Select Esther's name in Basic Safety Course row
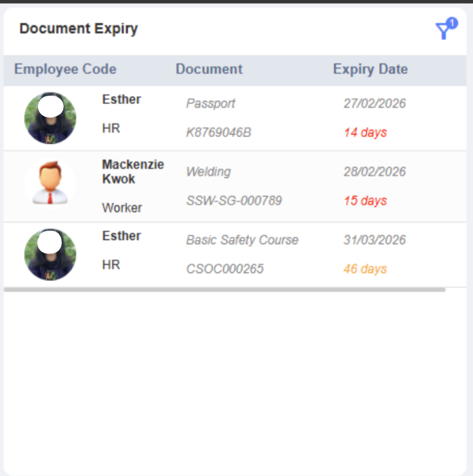The width and height of the screenshot is (473, 476). pyautogui.click(x=122, y=236)
